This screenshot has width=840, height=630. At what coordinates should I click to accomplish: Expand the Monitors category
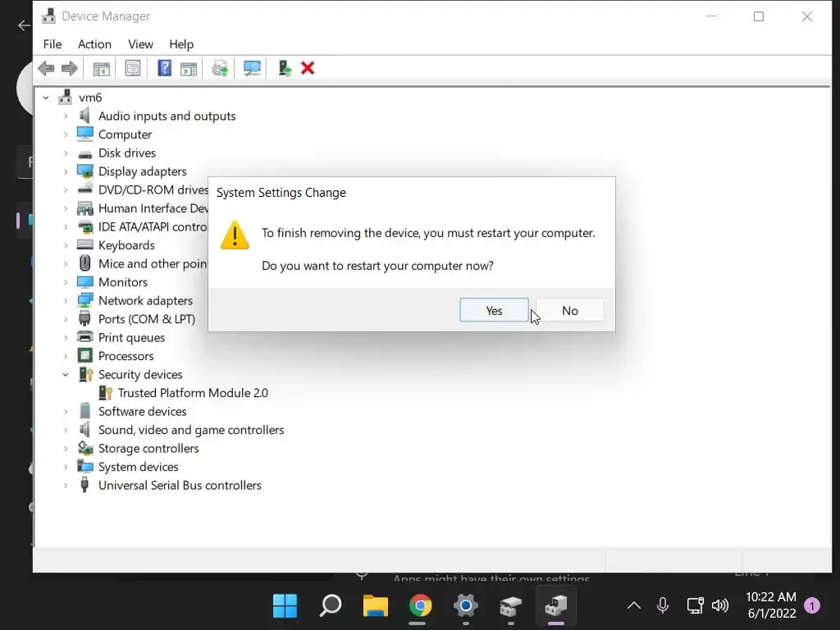click(66, 282)
